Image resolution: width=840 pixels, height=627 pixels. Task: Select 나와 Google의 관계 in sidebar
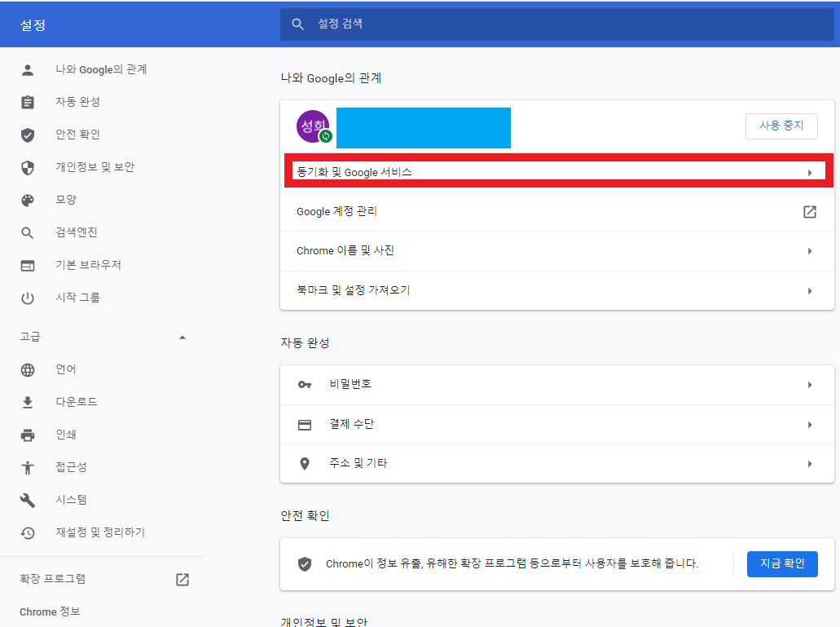[x=101, y=69]
